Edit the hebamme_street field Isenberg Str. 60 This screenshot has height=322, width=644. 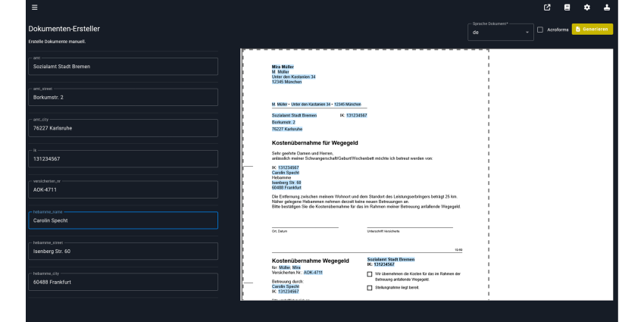point(123,252)
